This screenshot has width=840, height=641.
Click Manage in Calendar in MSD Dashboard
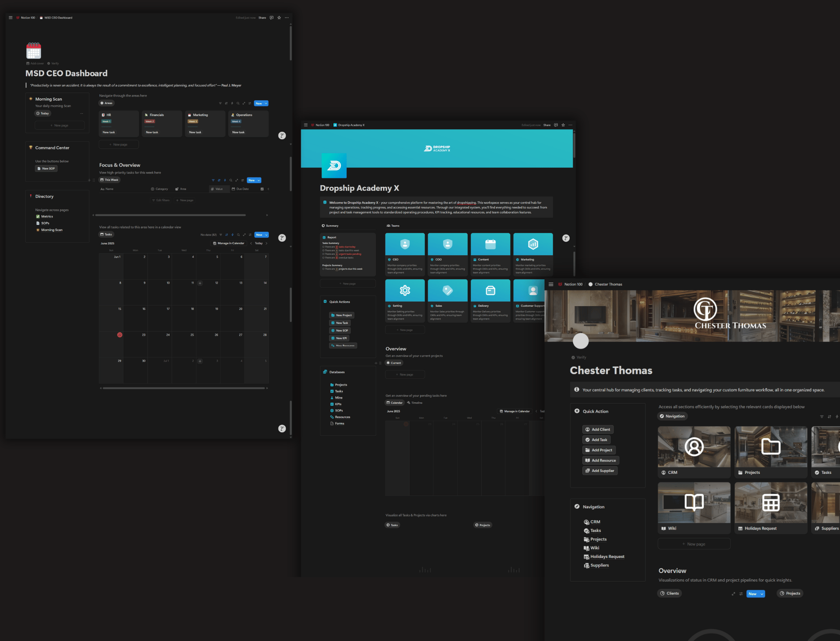(229, 243)
